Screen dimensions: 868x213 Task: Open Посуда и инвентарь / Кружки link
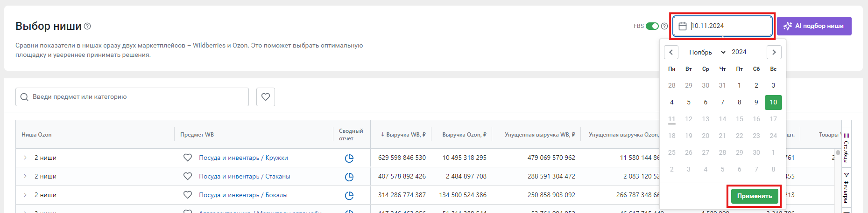click(243, 158)
